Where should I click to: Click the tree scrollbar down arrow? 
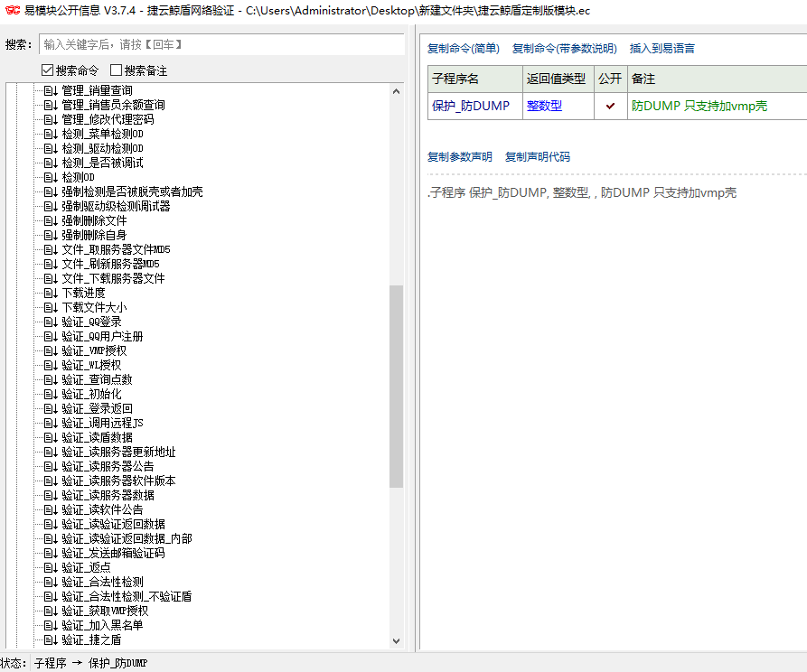point(396,640)
